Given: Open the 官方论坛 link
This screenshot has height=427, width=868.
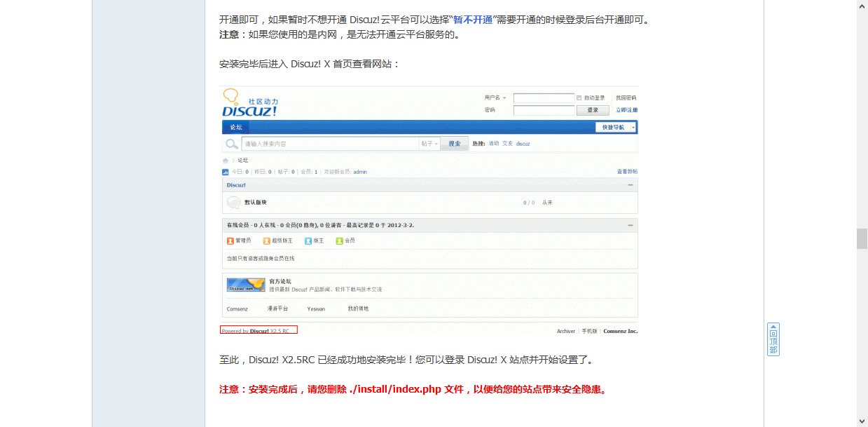Looking at the screenshot, I should 280,281.
